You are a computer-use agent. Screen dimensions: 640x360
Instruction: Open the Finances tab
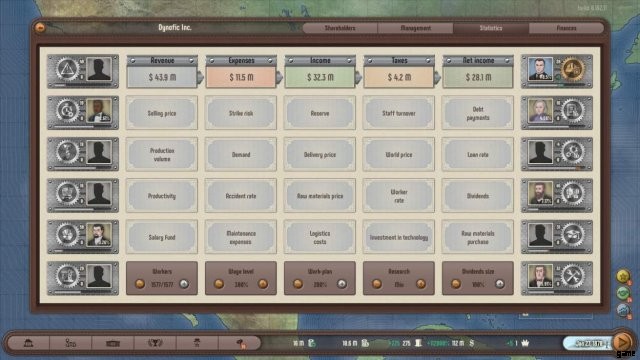pyautogui.click(x=567, y=28)
